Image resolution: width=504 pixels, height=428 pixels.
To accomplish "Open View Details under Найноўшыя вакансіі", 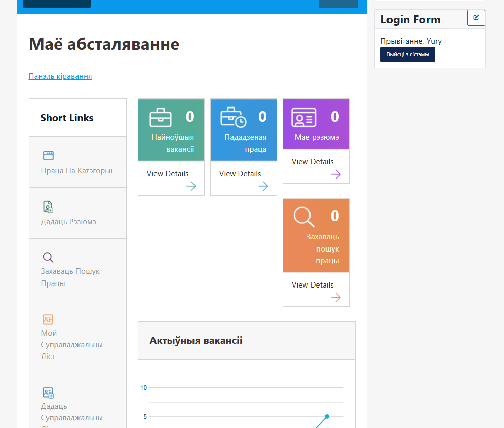I will pos(168,174).
